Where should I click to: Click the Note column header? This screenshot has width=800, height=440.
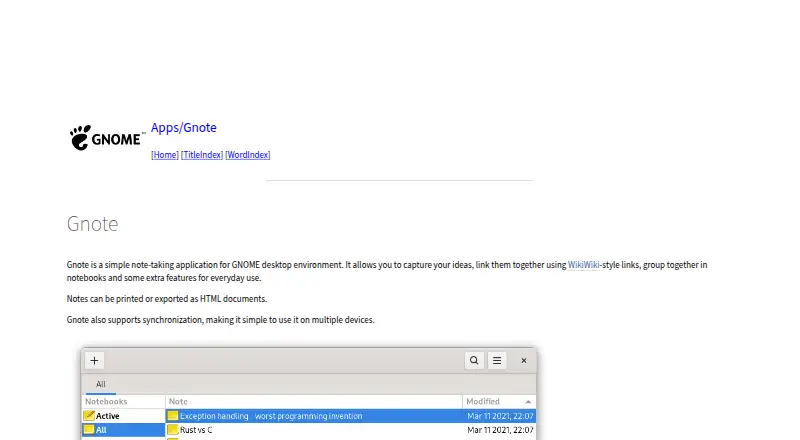[314, 401]
